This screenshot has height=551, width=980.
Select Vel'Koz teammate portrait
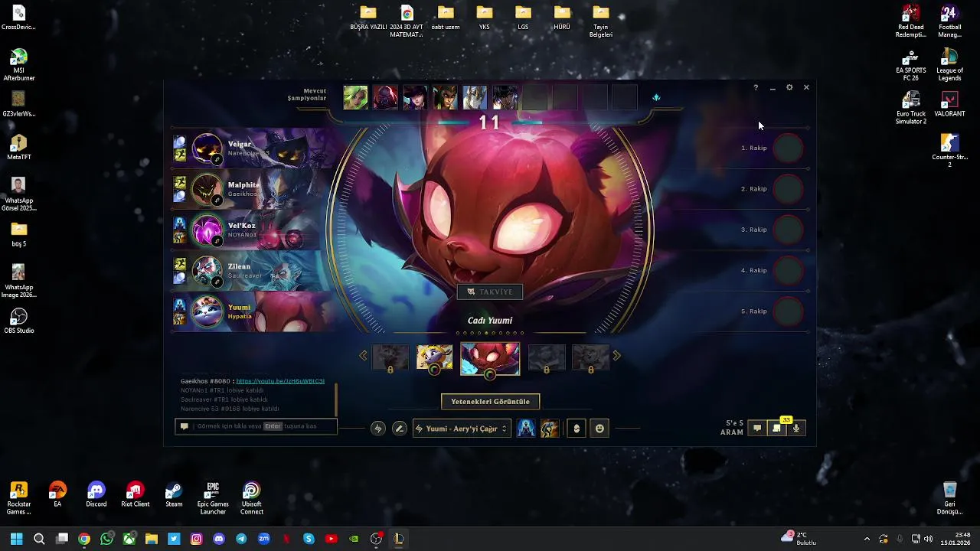click(x=207, y=230)
